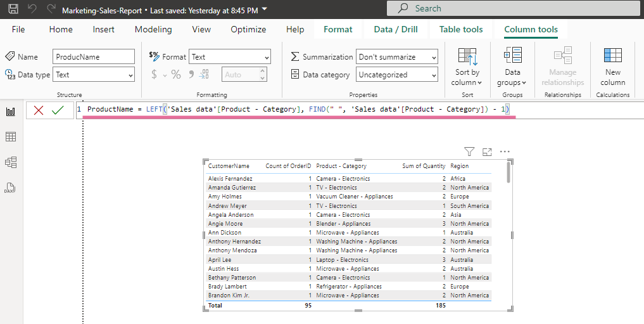The image size is (644, 324).
Task: Open the Format dropdown showing Text
Action: click(230, 56)
